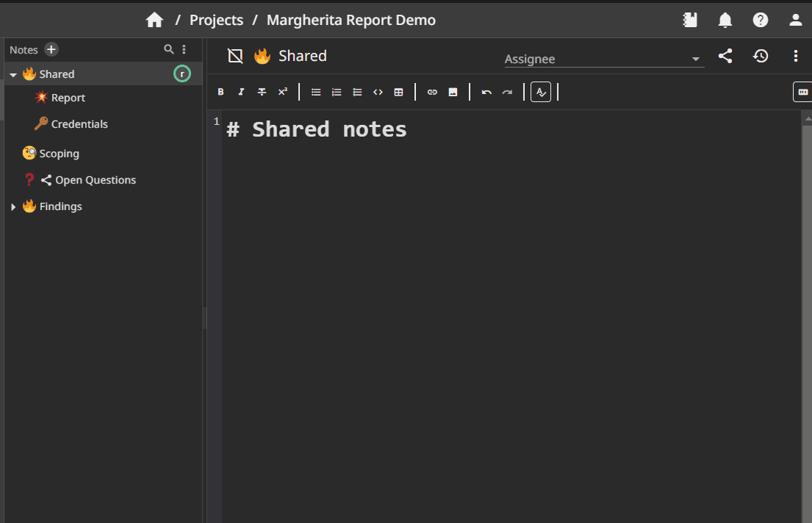
Task: Add a new note with plus button
Action: pos(51,50)
